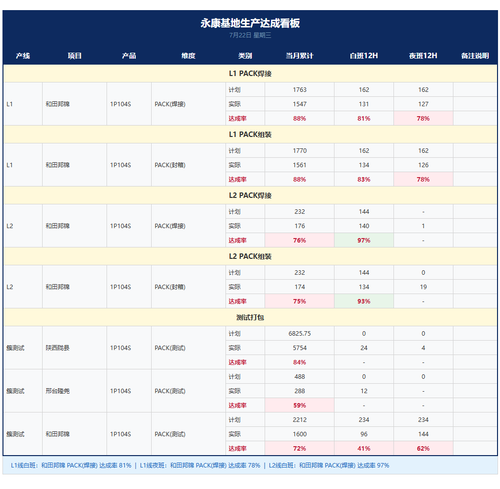Select the 产线 column header

(x=23, y=56)
